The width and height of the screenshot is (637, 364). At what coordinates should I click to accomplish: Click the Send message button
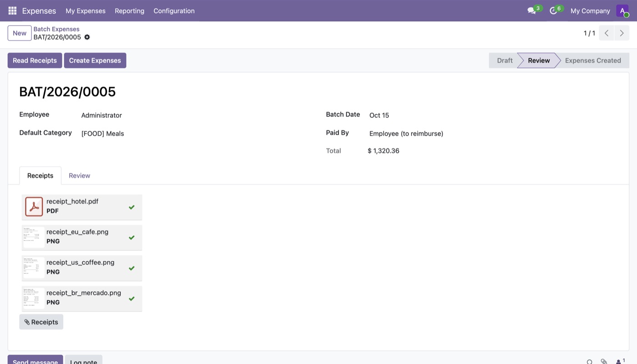click(35, 360)
